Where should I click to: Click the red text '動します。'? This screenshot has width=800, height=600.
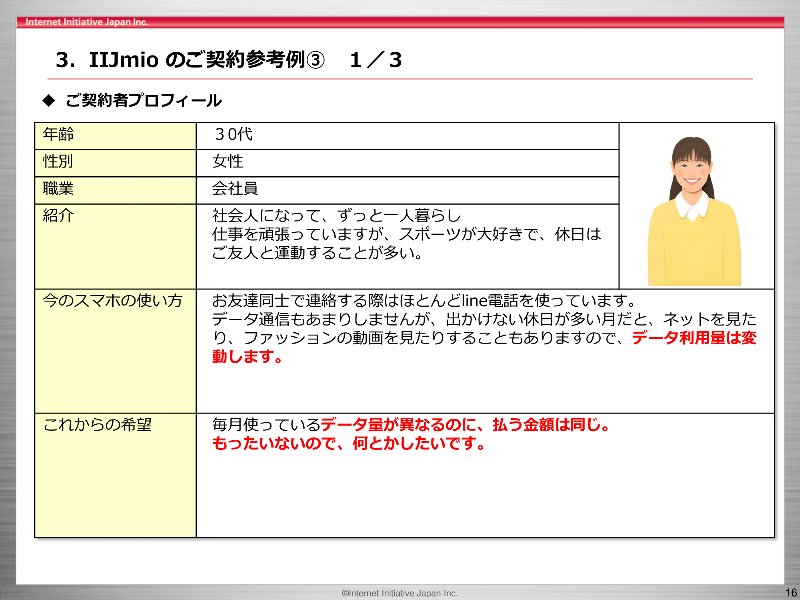pos(247,356)
